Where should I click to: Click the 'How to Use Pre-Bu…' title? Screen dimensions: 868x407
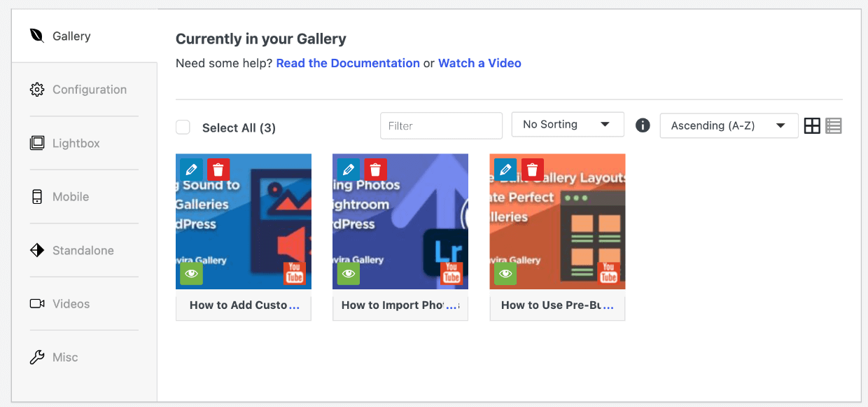coord(557,305)
